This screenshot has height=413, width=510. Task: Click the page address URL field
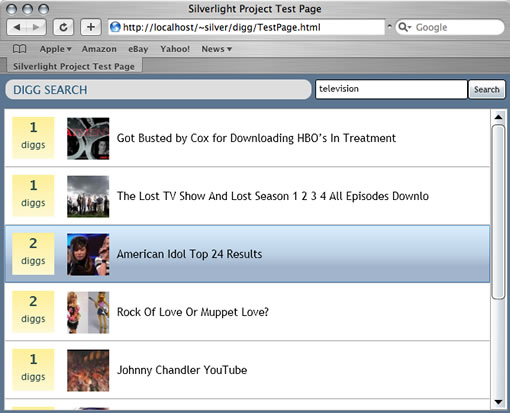pyautogui.click(x=247, y=27)
